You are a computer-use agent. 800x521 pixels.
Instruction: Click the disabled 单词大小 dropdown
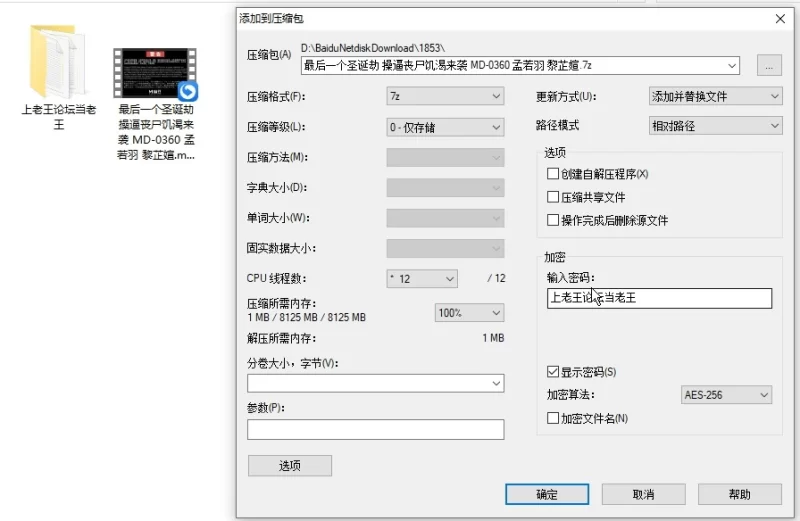[x=445, y=218]
